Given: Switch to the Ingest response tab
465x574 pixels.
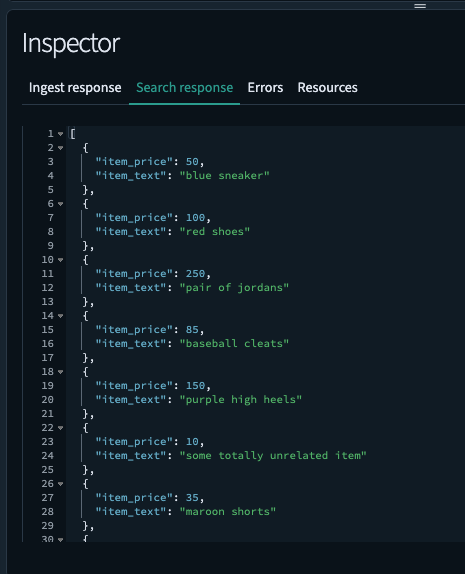Looking at the screenshot, I should [75, 88].
